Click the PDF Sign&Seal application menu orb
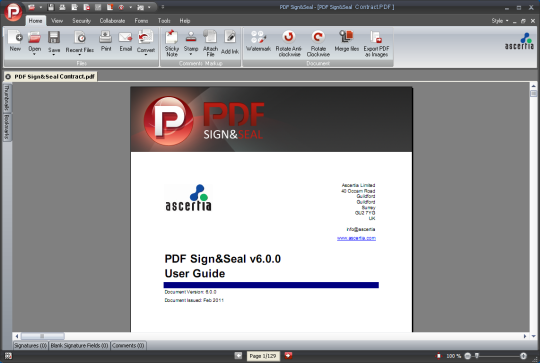This screenshot has width=540, height=363. click(x=13, y=12)
